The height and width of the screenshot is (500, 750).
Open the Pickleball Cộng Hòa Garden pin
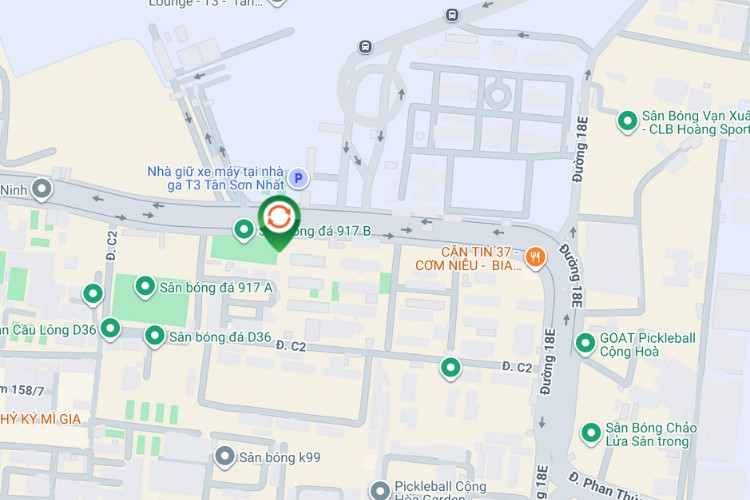[380, 491]
